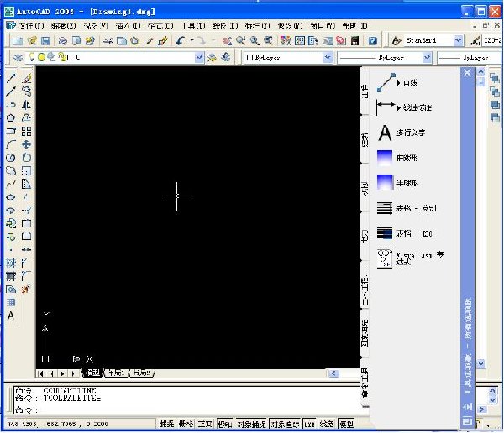Screen dimensions: 504x433
Task: Click the Text Style icon beside Standard
Action: pyautogui.click(x=396, y=40)
